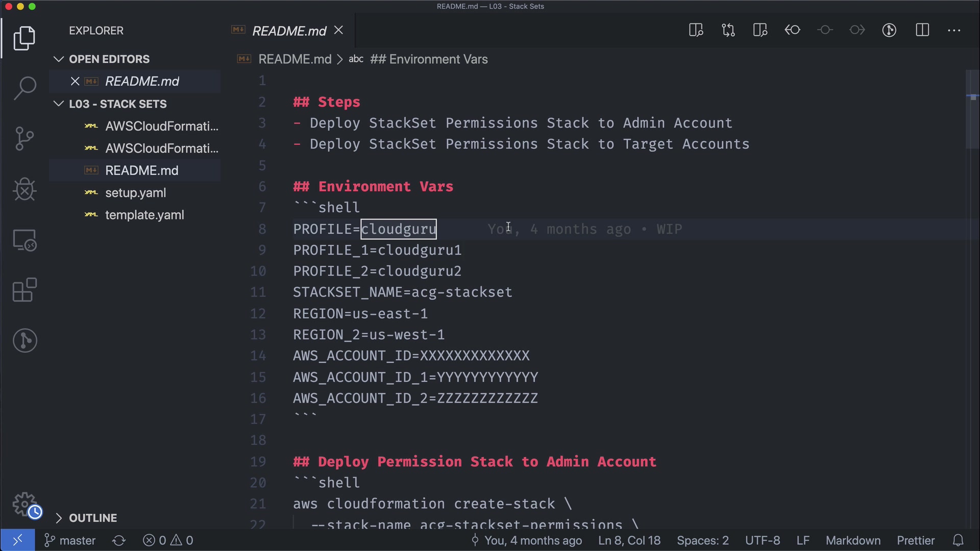The height and width of the screenshot is (551, 980).
Task: Open the Extensions view
Action: click(24, 290)
